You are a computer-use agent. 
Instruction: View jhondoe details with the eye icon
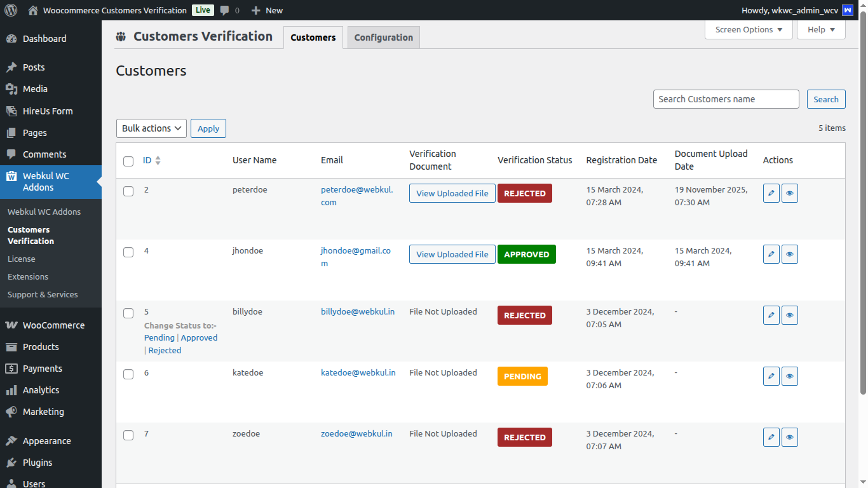(x=789, y=254)
